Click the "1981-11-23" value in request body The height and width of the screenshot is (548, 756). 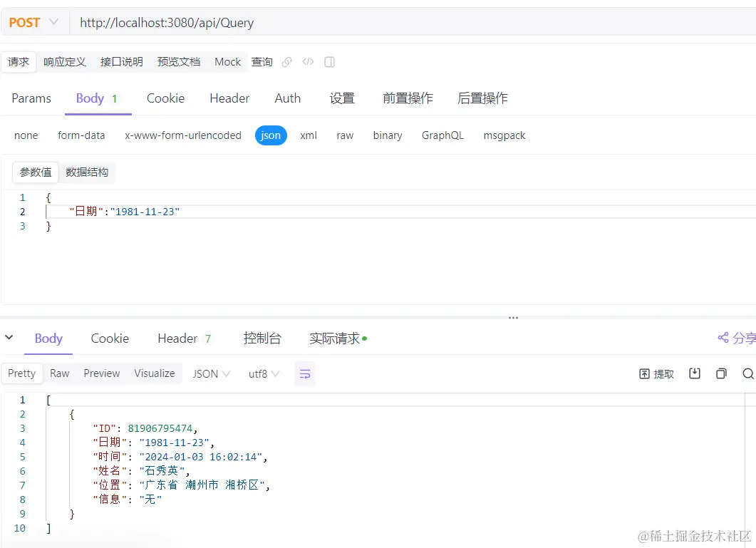click(145, 211)
